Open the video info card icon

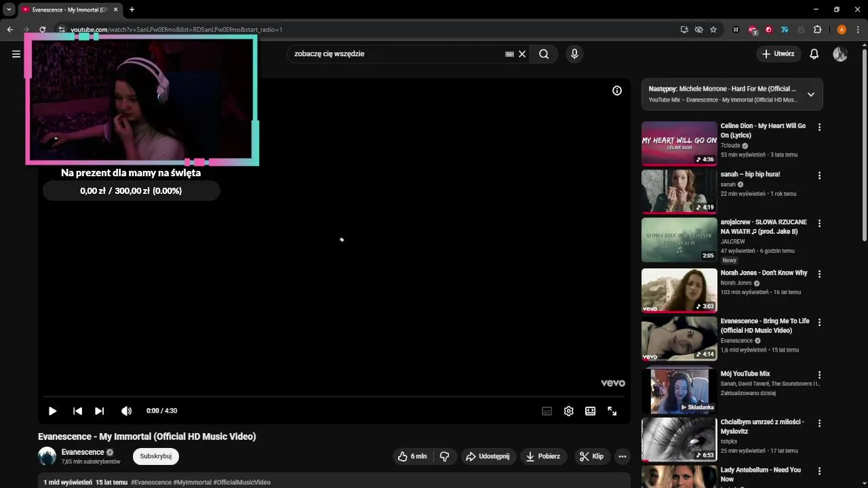click(617, 90)
